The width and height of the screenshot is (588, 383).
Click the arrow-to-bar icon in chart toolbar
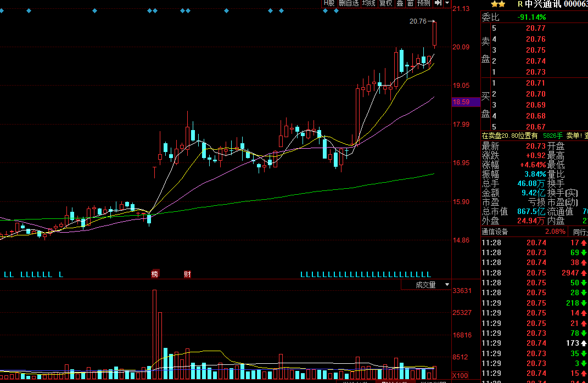pos(438,3)
